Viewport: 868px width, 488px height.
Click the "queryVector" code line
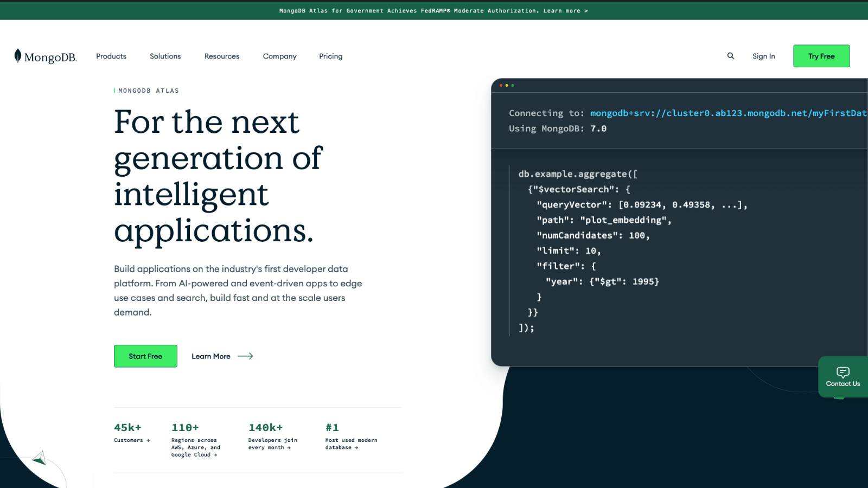click(x=642, y=205)
